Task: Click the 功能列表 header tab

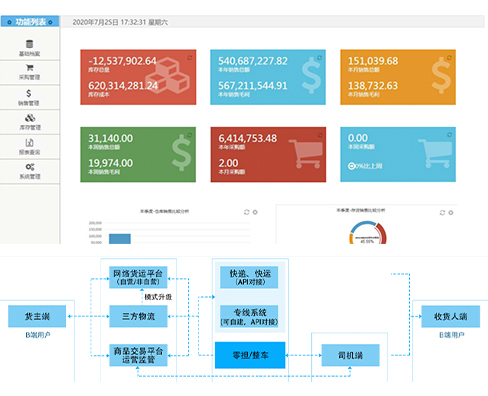Action: 30,22
